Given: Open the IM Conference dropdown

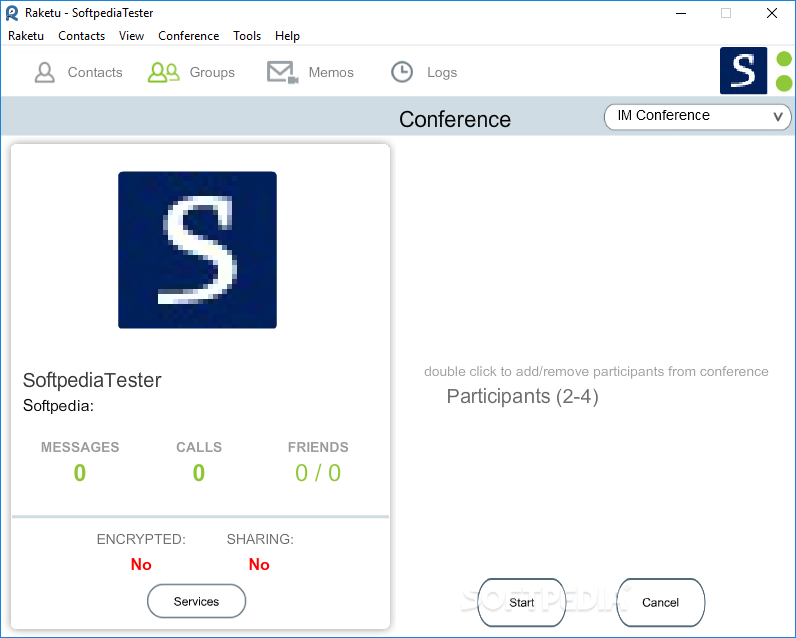Looking at the screenshot, I should pyautogui.click(x=697, y=117).
